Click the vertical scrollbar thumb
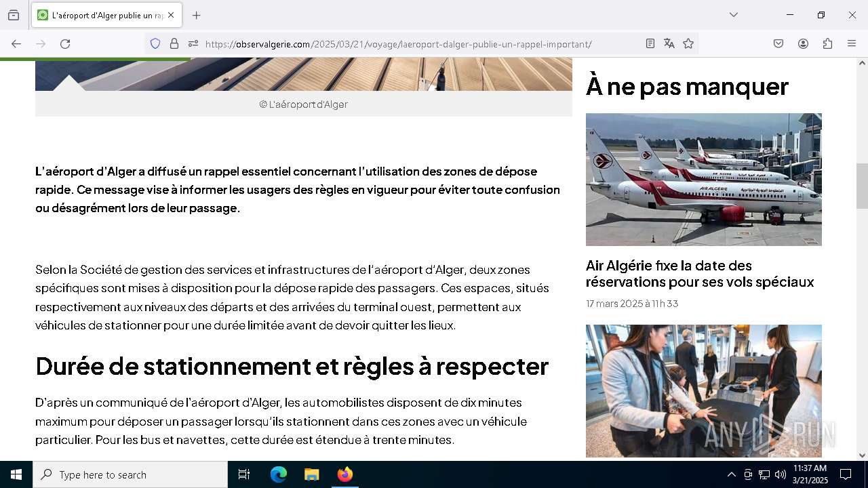Viewport: 868px width, 488px height. tap(862, 186)
